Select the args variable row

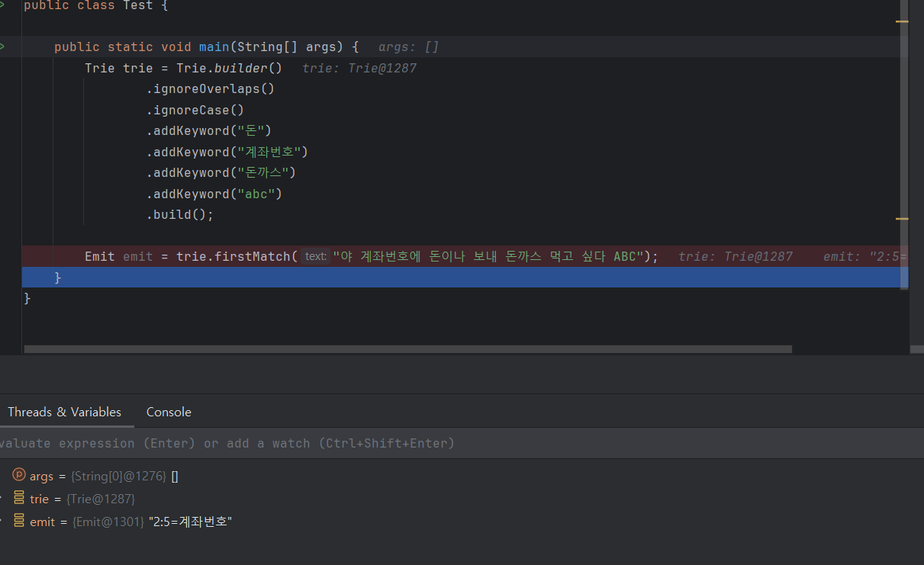pos(462,476)
